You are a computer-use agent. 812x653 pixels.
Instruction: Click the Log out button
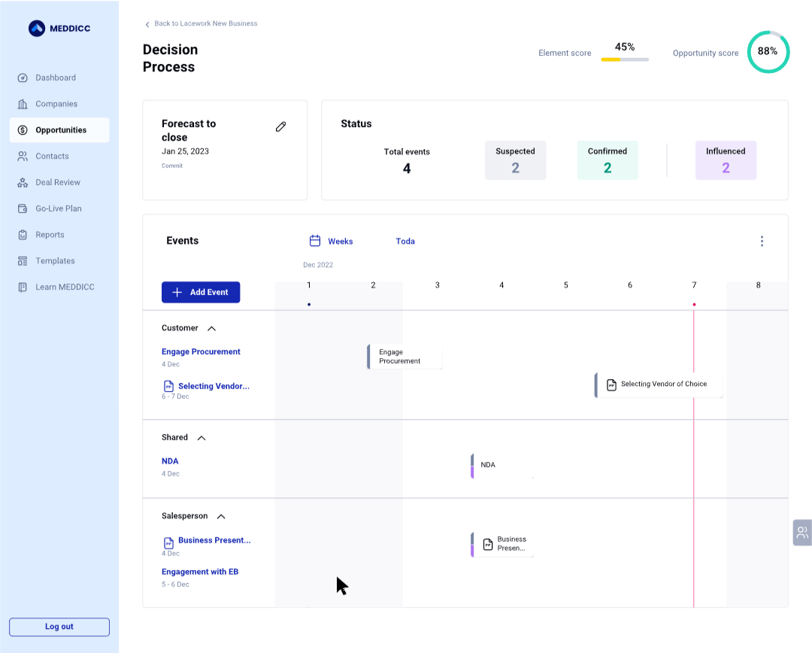[59, 627]
